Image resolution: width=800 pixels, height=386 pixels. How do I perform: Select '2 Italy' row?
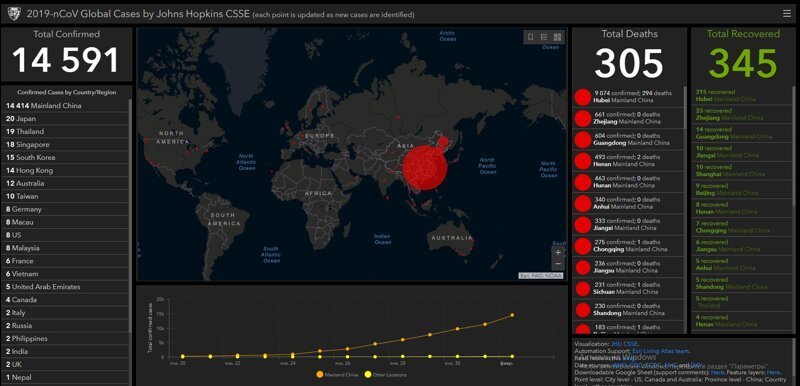point(65,313)
